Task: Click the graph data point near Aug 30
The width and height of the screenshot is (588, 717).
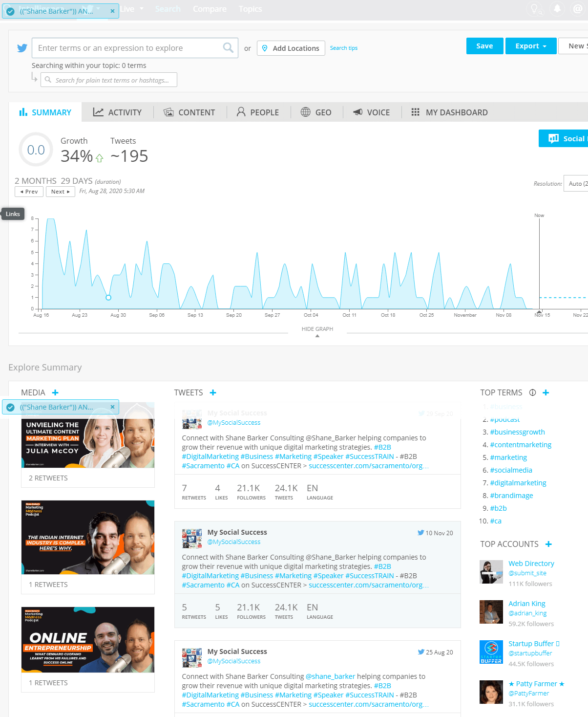Action: [x=108, y=297]
